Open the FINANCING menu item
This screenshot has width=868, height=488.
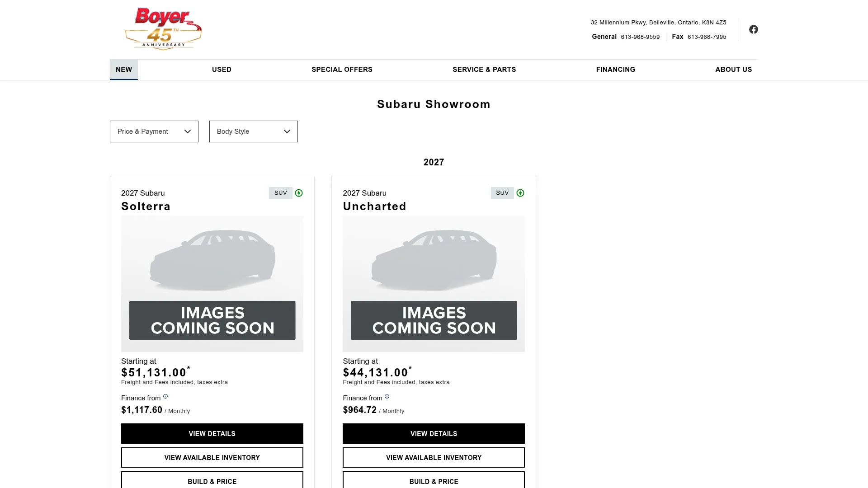(615, 70)
